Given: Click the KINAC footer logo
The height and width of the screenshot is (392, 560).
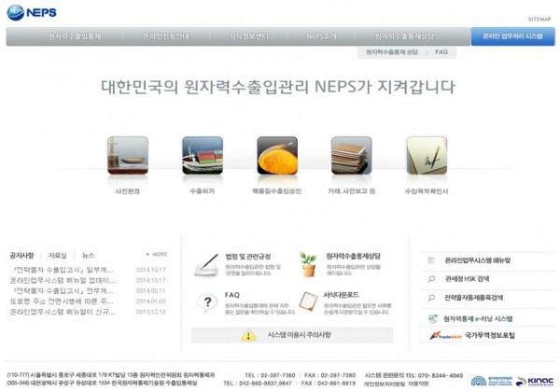Looking at the screenshot, I should pyautogui.click(x=535, y=382).
